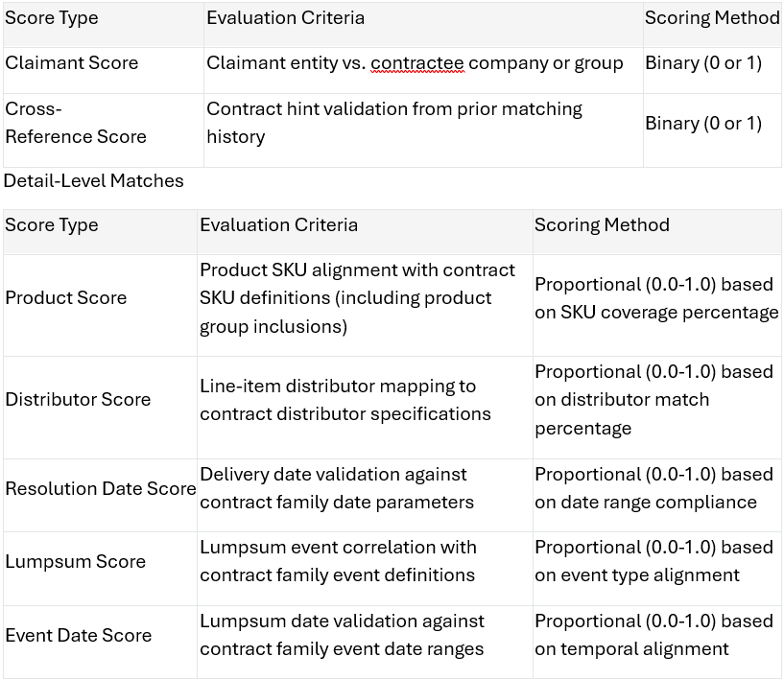Click the "Detail-Level Matches" heading
This screenshot has width=784, height=680.
(94, 181)
